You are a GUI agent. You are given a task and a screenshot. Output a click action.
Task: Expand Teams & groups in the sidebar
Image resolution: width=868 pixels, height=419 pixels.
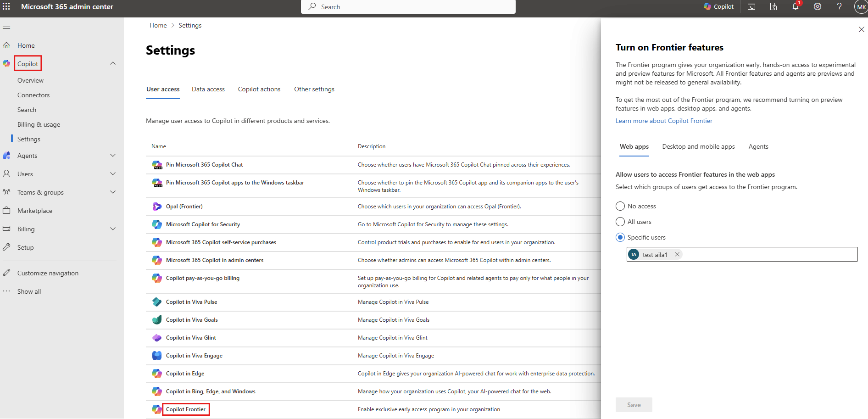(x=113, y=192)
